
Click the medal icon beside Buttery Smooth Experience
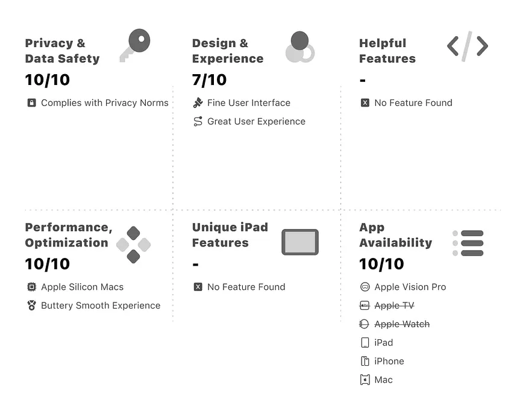(31, 306)
